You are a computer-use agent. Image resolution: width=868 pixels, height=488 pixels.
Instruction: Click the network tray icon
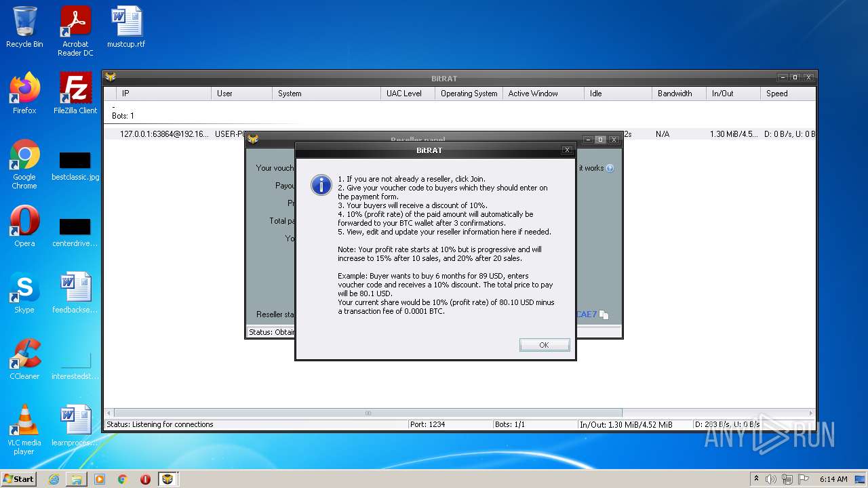coord(787,479)
